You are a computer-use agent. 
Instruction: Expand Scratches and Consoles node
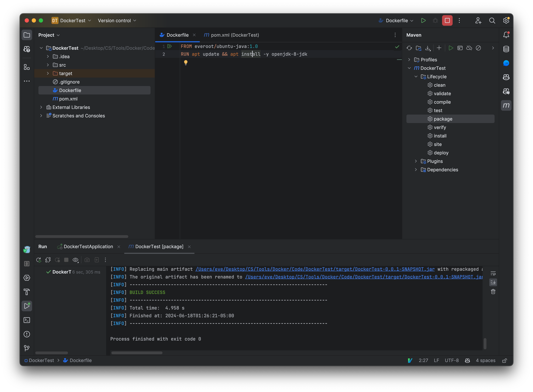pyautogui.click(x=41, y=116)
